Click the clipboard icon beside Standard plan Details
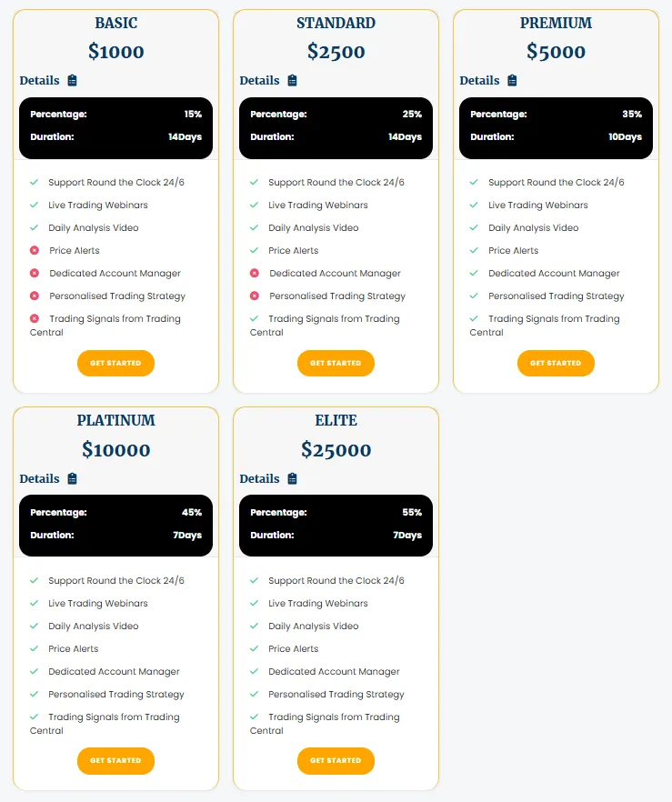This screenshot has height=802, width=672. [292, 80]
